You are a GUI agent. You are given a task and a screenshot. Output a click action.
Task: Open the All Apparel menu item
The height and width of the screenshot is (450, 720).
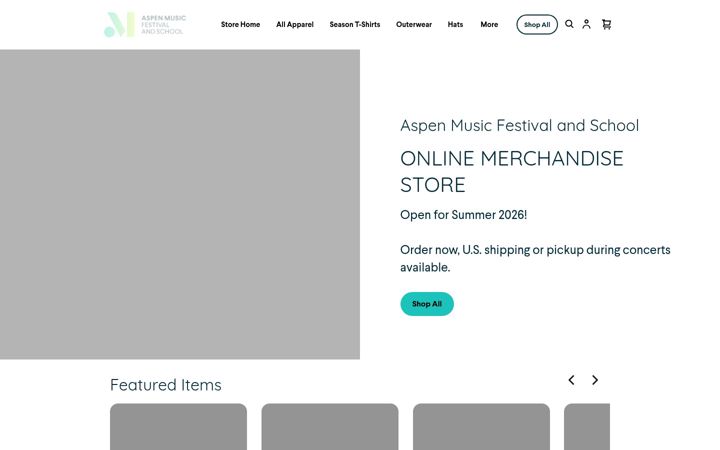point(295,24)
